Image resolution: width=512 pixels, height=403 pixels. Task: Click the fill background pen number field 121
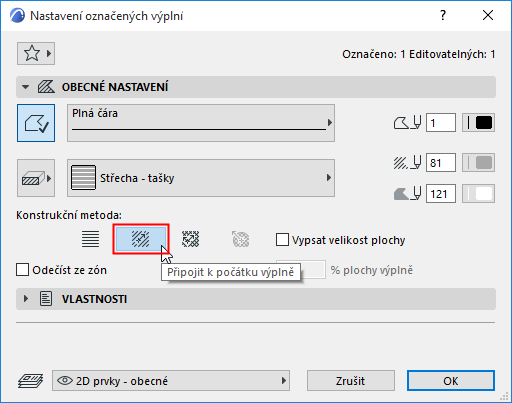tap(441, 194)
